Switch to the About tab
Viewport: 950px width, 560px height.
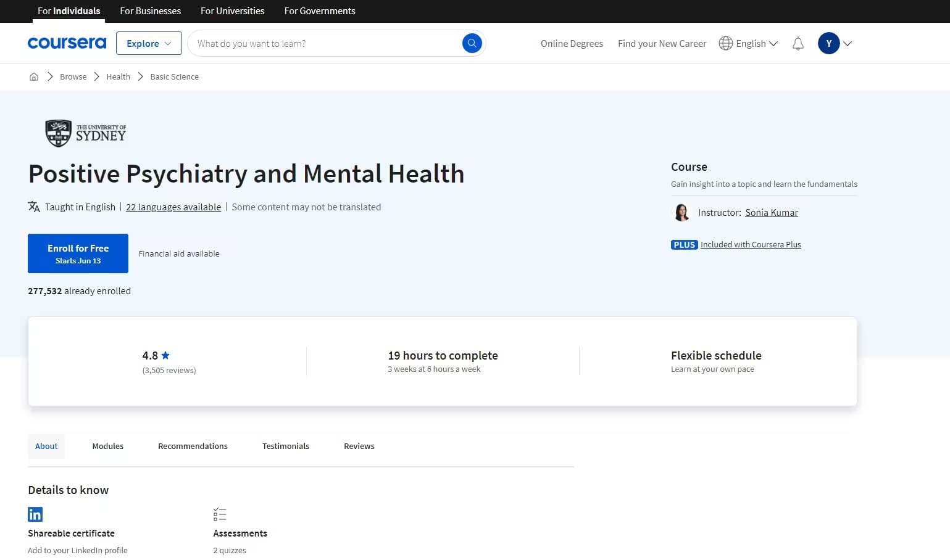coord(46,446)
